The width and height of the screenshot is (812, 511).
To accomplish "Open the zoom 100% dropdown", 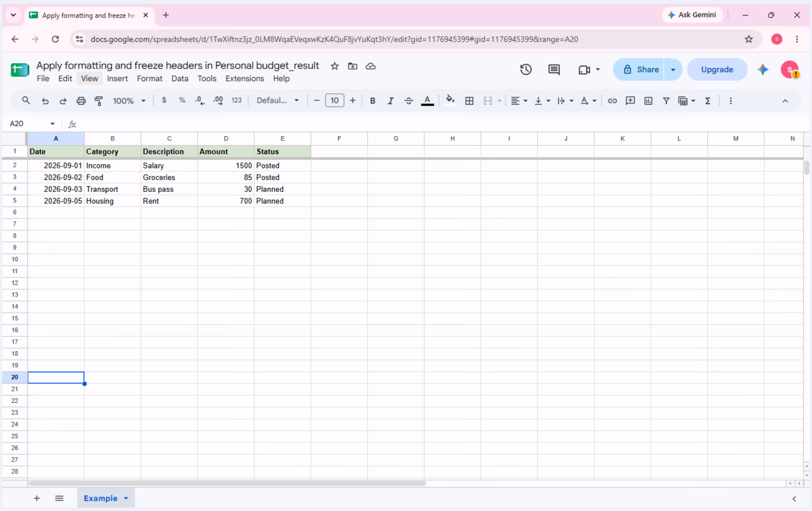I will (x=129, y=101).
